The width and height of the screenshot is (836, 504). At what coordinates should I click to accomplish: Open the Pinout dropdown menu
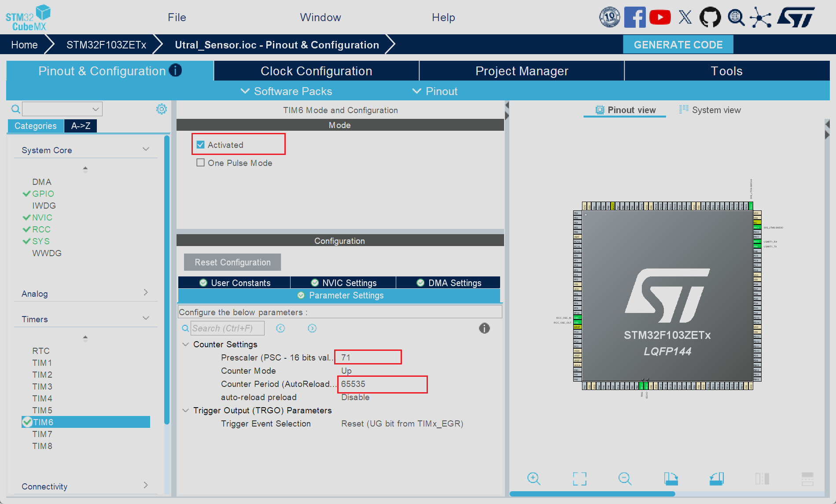[435, 92]
